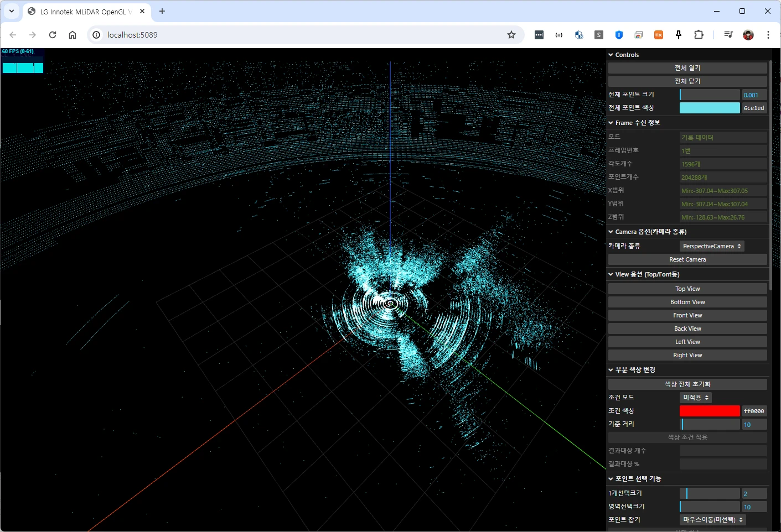
Task: Adjust the 1개선택크기 slider
Action: tap(710, 493)
